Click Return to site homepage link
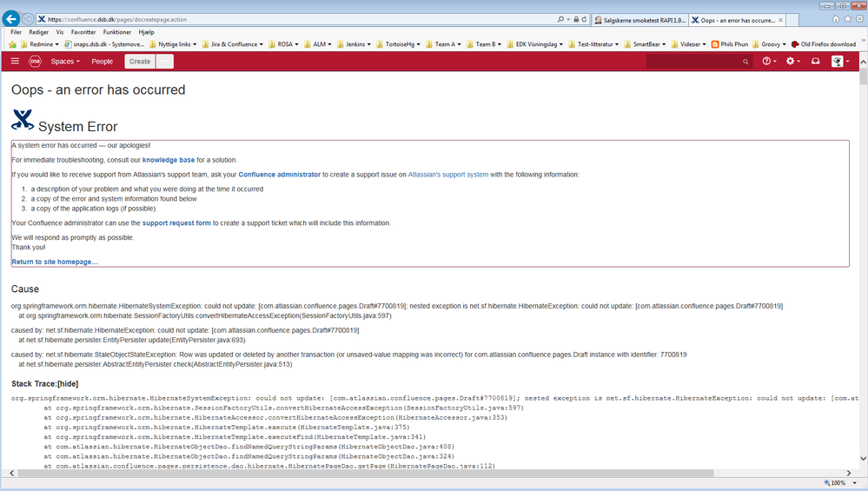The width and height of the screenshot is (868, 491). pyautogui.click(x=55, y=262)
